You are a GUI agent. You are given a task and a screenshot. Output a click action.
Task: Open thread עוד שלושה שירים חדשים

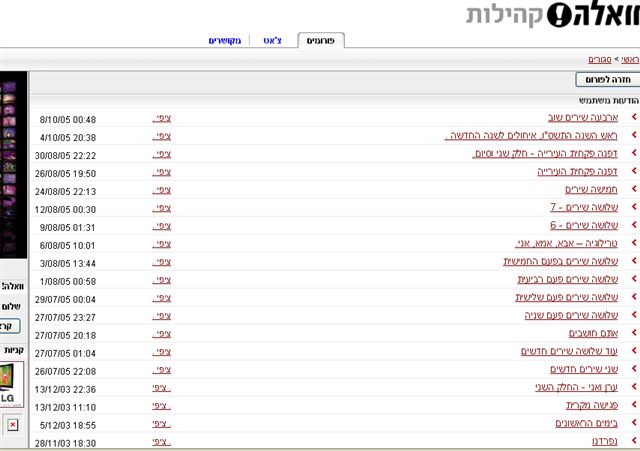click(x=567, y=352)
